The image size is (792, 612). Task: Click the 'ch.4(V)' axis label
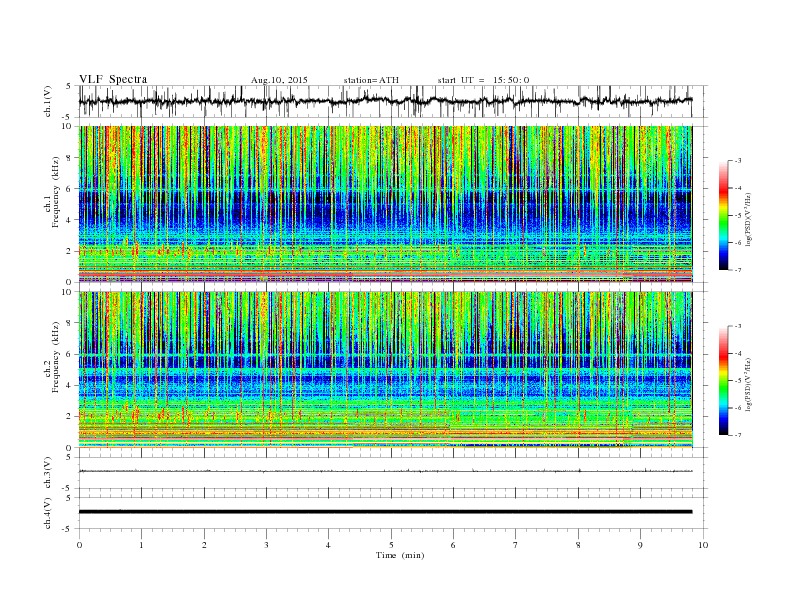[x=48, y=513]
